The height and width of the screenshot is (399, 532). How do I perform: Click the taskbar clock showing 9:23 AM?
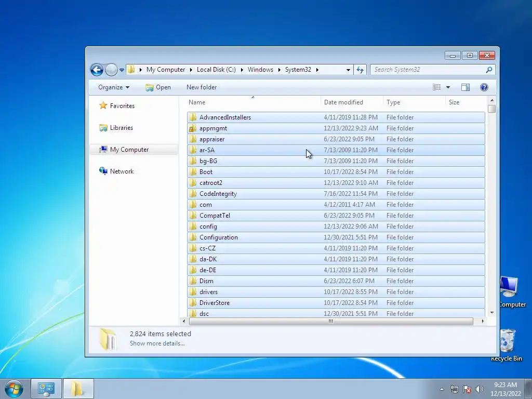click(x=506, y=389)
